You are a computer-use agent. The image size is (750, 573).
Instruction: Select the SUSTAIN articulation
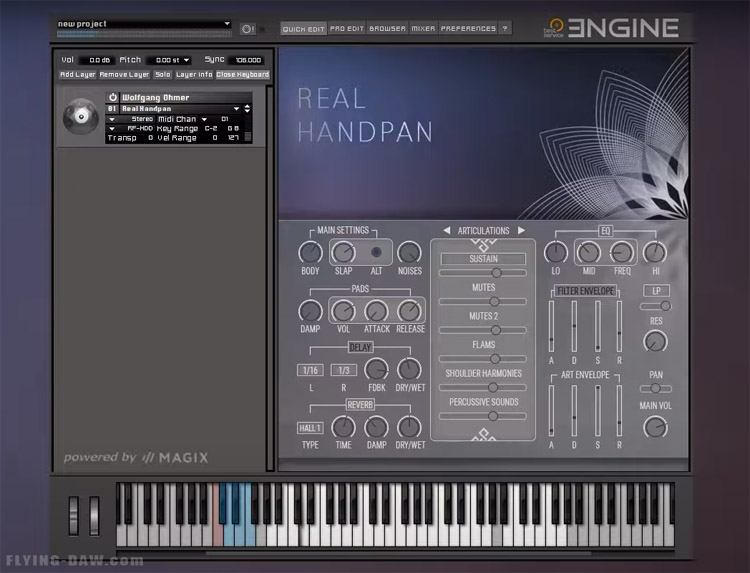coord(483,259)
